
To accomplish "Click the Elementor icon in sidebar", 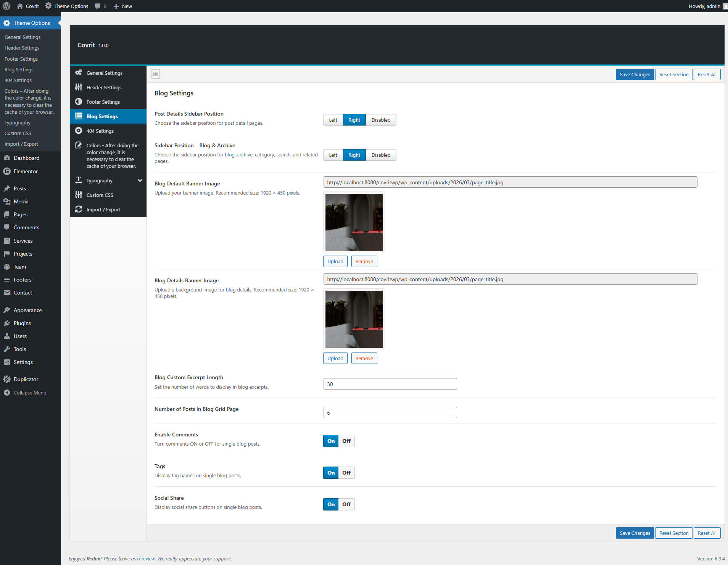I will pyautogui.click(x=7, y=171).
